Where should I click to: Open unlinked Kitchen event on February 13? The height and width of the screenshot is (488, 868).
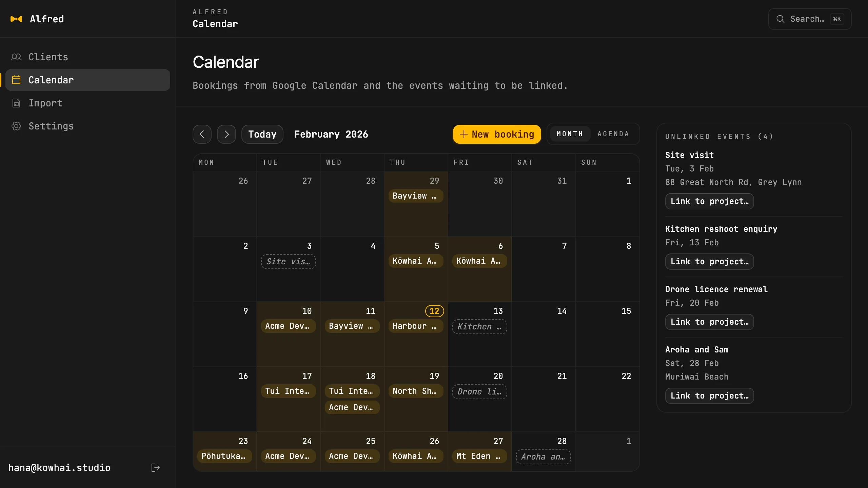[479, 327]
